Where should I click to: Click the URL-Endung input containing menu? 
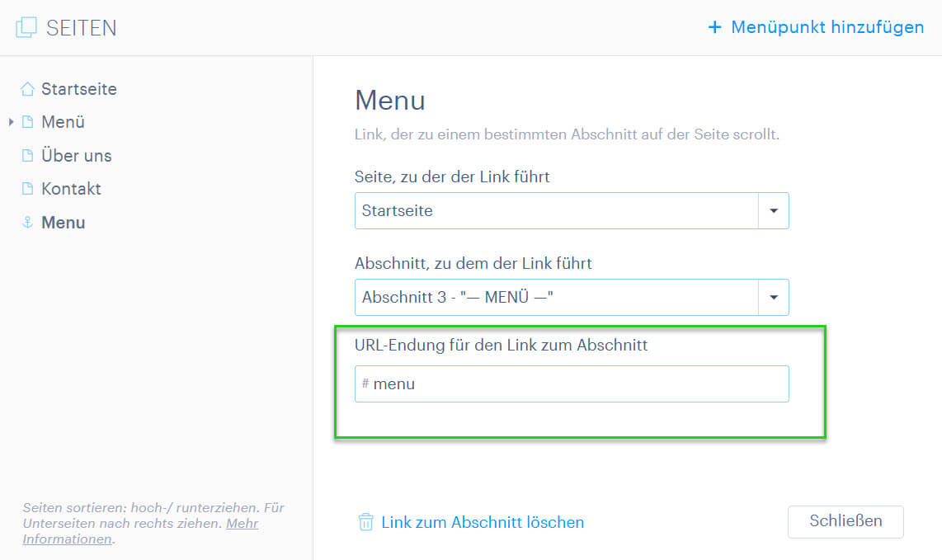572,384
